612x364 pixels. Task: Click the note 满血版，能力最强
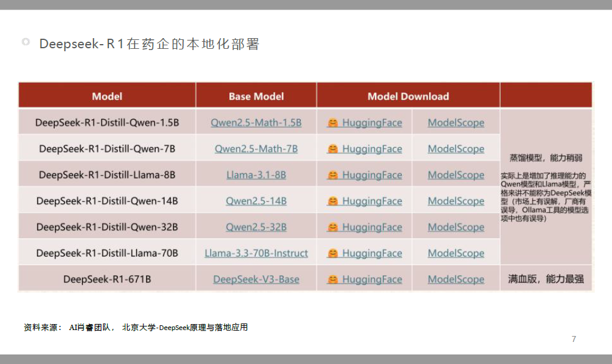(x=546, y=279)
